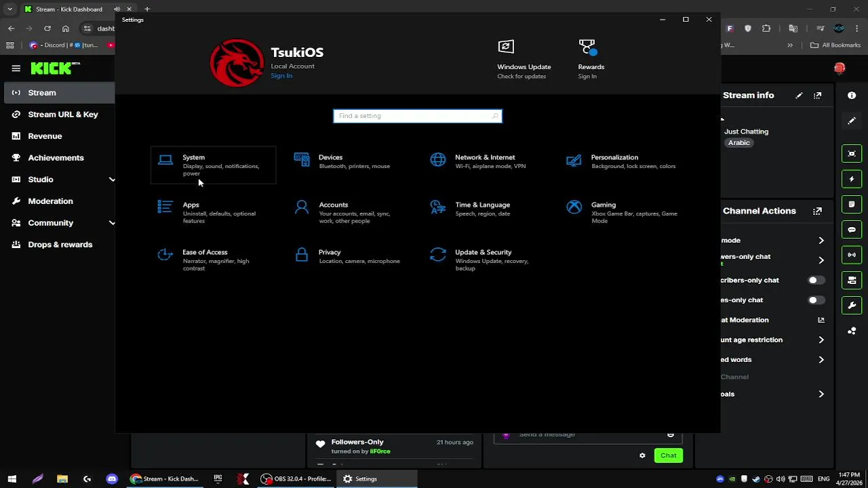Open Chrome three-dot menu
The image size is (868, 488).
pos(856,28)
